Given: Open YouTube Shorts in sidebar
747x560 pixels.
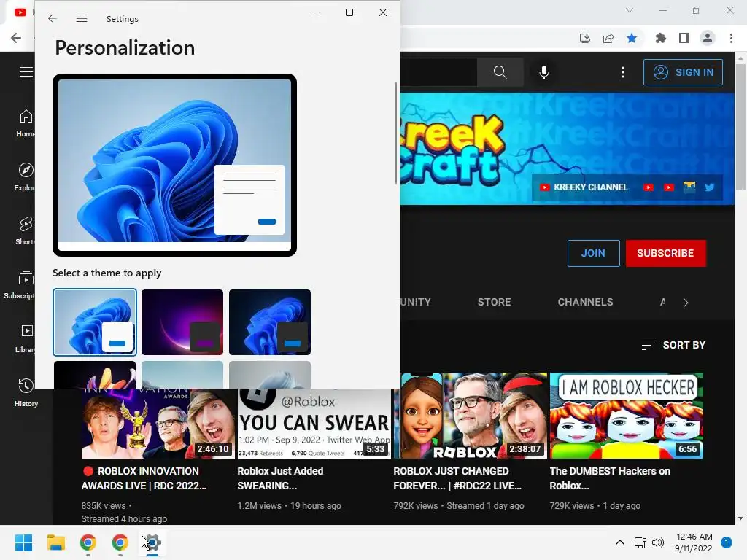Looking at the screenshot, I should 26,230.
